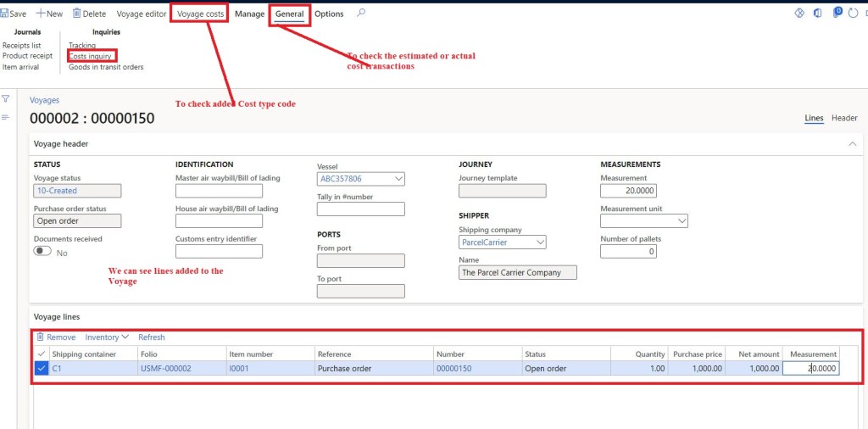This screenshot has height=429, width=868.
Task: Toggle Documents received switch
Action: click(42, 252)
